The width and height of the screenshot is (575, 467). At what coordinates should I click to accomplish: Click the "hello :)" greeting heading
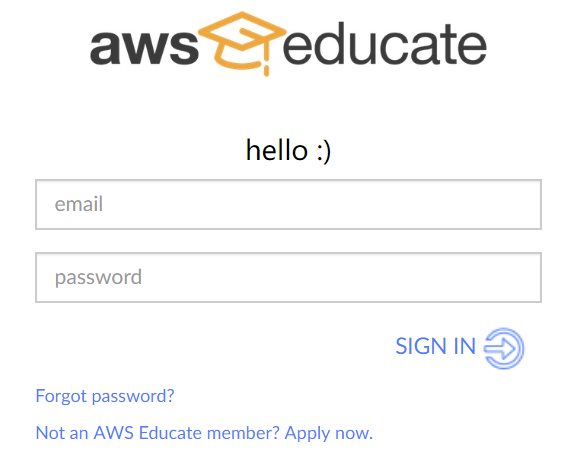tap(288, 150)
